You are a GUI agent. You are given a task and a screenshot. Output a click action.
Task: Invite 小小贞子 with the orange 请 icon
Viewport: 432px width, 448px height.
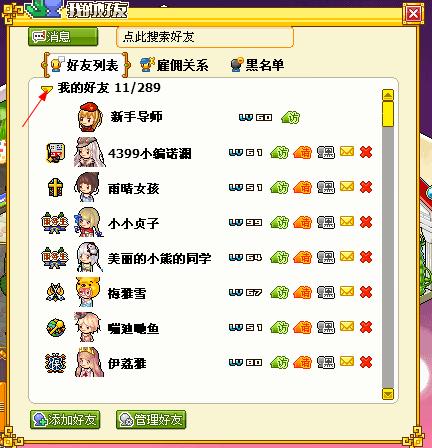(302, 223)
